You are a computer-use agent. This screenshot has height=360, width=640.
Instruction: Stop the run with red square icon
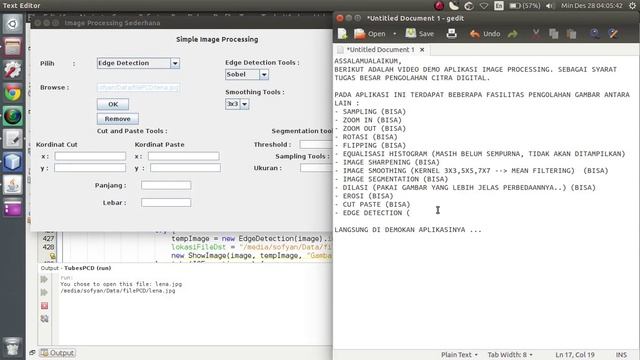[x=44, y=306]
